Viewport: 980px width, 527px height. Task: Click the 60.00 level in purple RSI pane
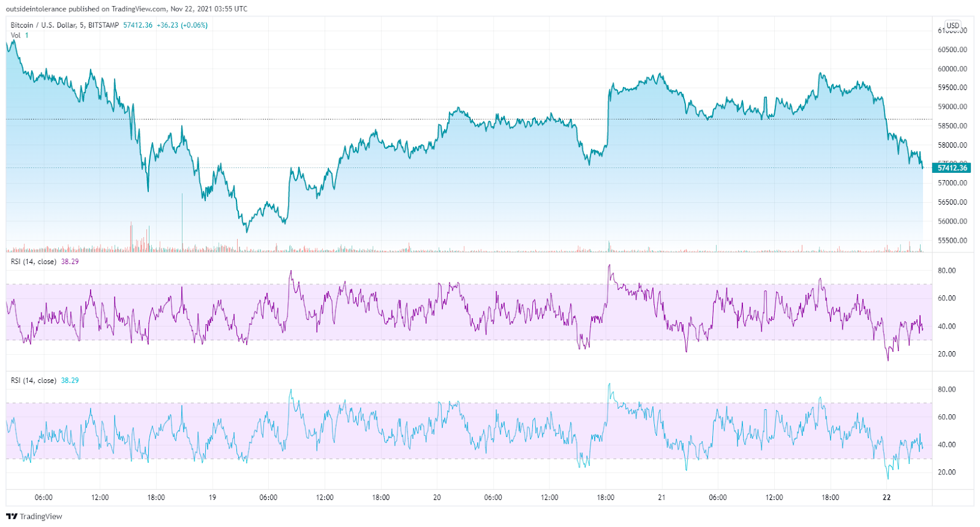tap(947, 298)
